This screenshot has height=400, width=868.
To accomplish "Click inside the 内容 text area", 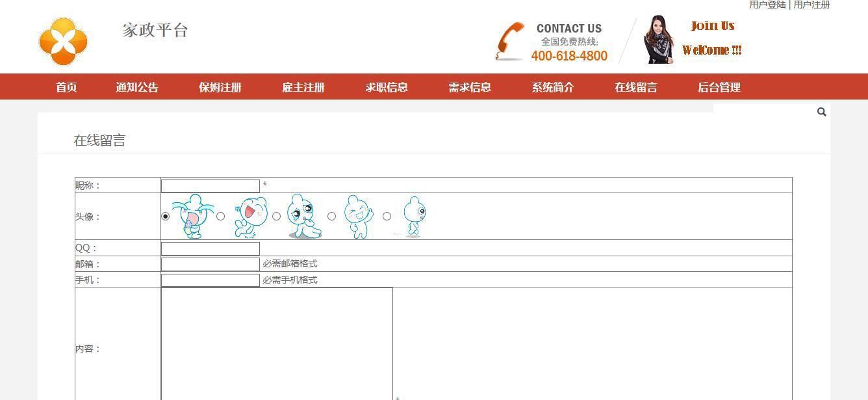I will tap(277, 344).
